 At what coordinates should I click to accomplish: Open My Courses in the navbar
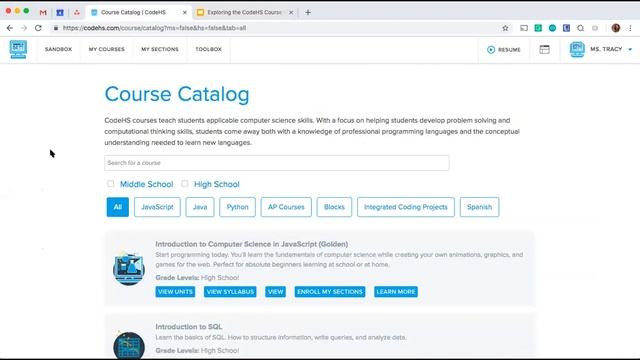pyautogui.click(x=107, y=49)
